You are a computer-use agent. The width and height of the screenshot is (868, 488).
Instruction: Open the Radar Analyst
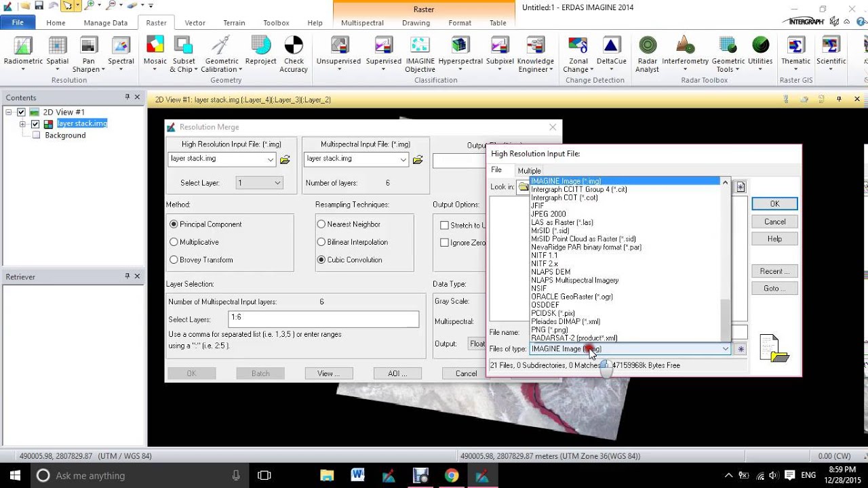648,54
